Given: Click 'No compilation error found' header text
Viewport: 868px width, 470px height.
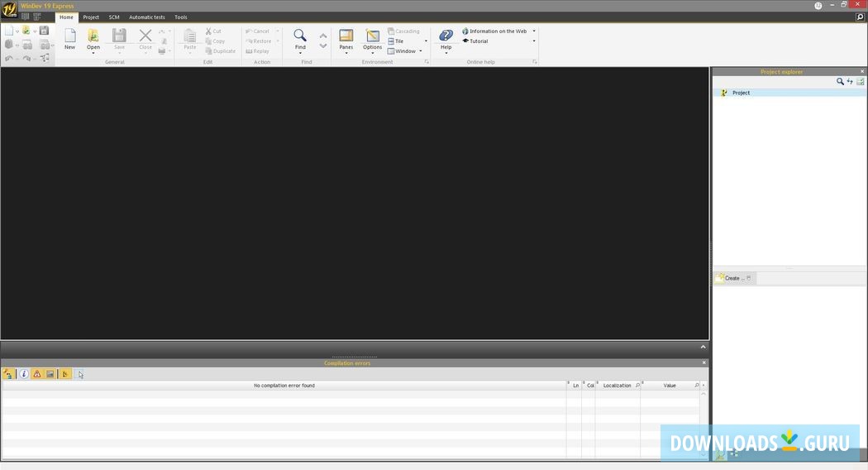Looking at the screenshot, I should click(x=284, y=386).
